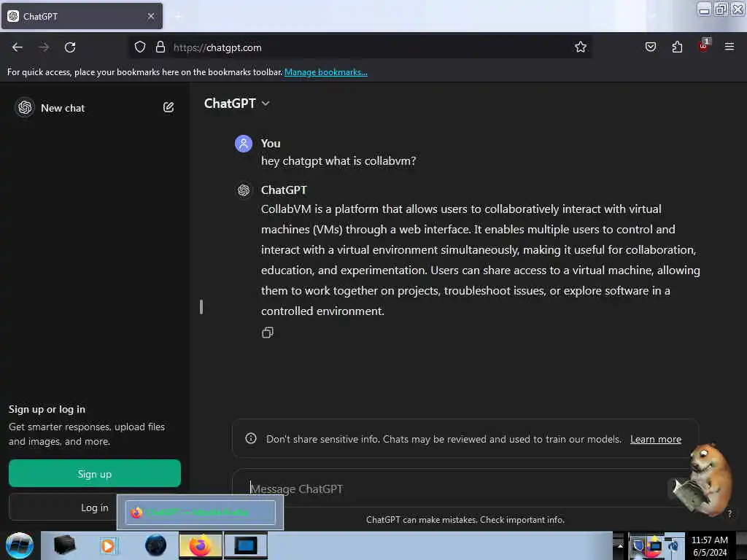Click the Log in button
This screenshot has height=560, width=747.
click(94, 507)
